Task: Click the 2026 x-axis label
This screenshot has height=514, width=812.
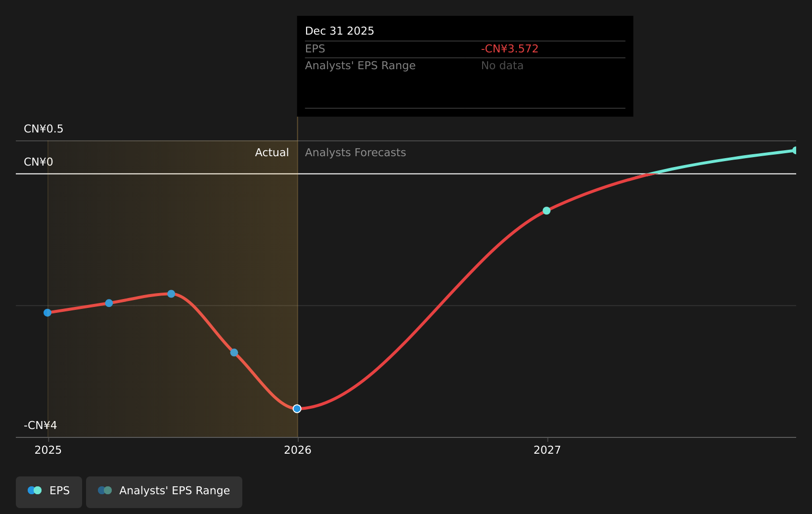Action: (x=298, y=450)
